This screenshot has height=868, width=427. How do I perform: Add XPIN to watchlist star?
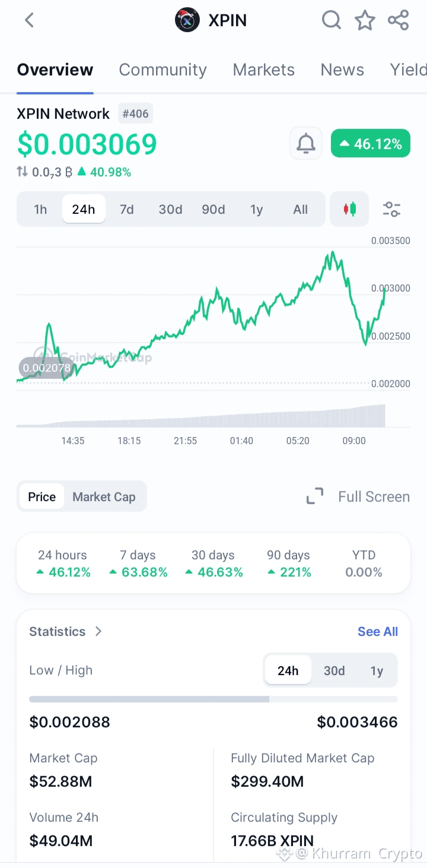(x=365, y=20)
